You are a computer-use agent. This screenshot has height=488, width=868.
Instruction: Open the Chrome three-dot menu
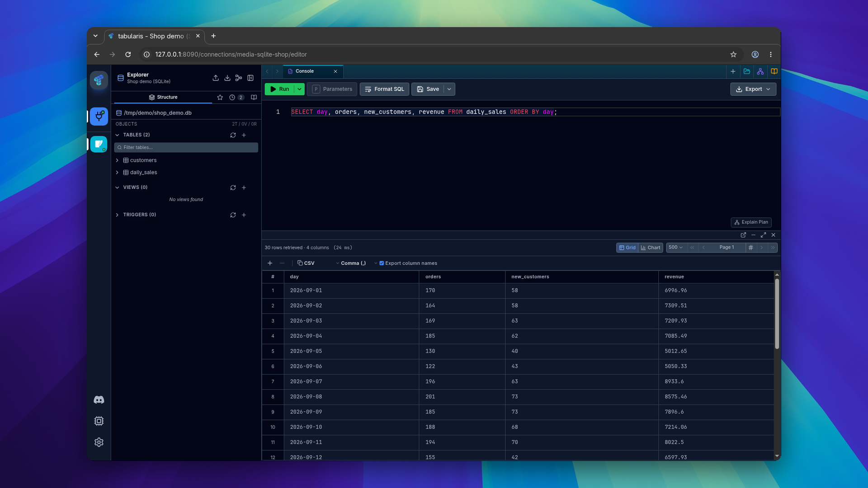click(771, 55)
